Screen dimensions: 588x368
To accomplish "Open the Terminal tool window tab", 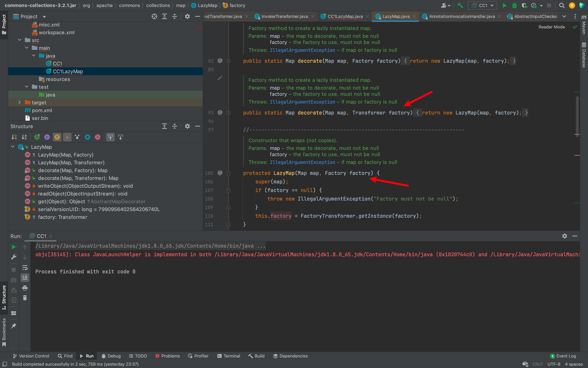I will click(x=229, y=356).
